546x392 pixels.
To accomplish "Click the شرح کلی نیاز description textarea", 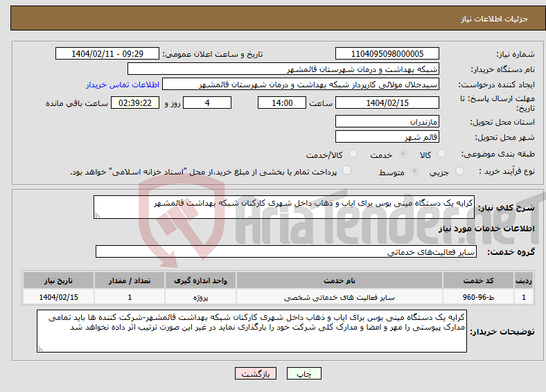I will (x=284, y=207).
